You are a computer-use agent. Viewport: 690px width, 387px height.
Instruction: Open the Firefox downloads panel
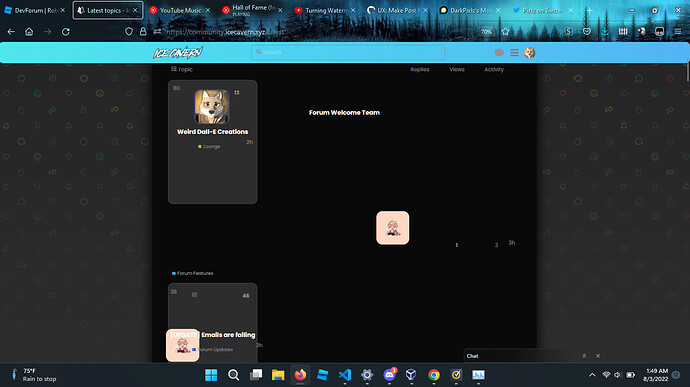point(605,32)
